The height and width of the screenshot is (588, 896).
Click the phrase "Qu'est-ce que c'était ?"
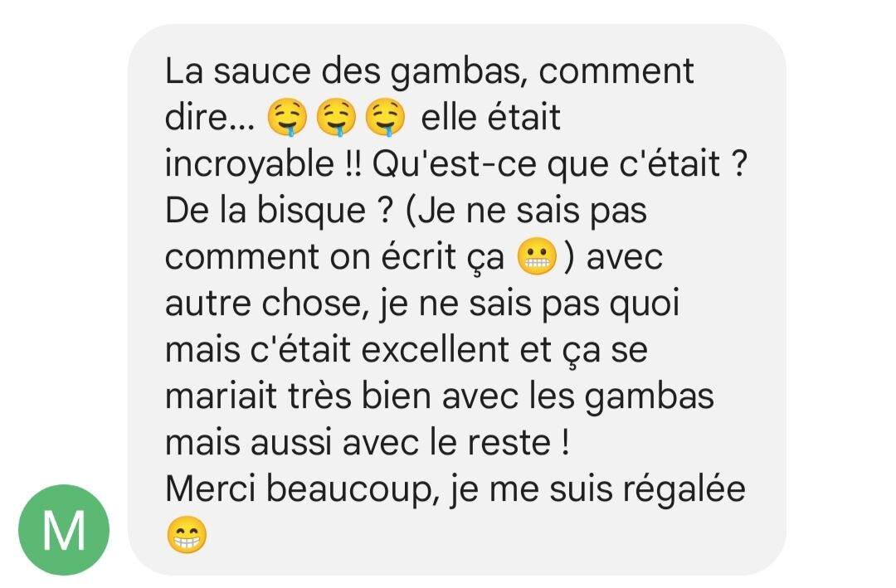point(559,164)
